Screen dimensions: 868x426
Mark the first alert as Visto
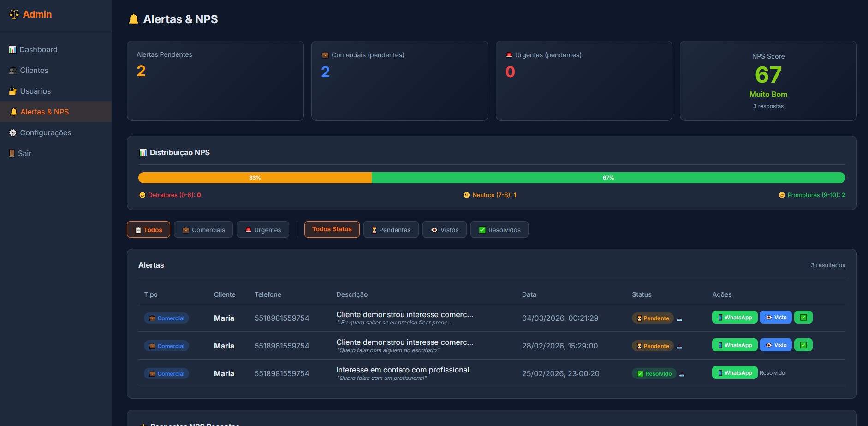(x=776, y=317)
